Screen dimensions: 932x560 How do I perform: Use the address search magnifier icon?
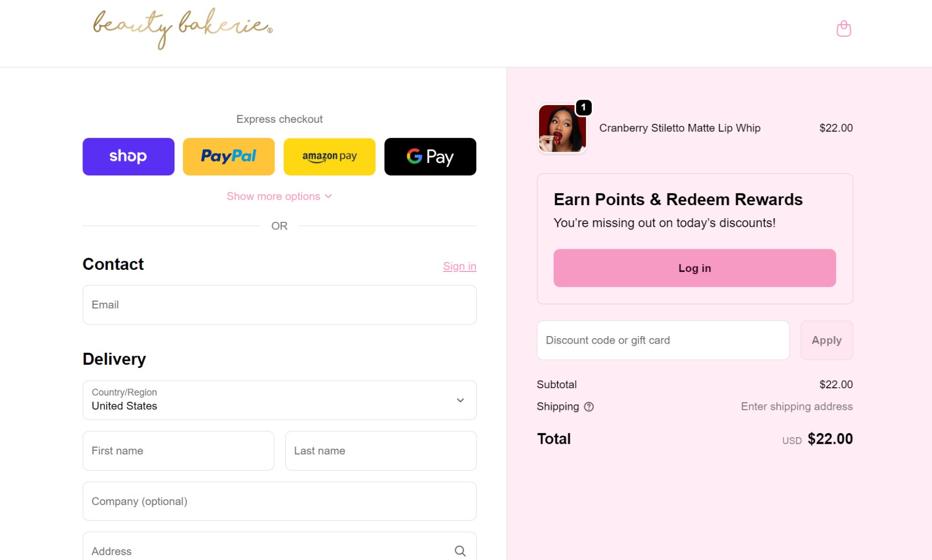click(460, 551)
